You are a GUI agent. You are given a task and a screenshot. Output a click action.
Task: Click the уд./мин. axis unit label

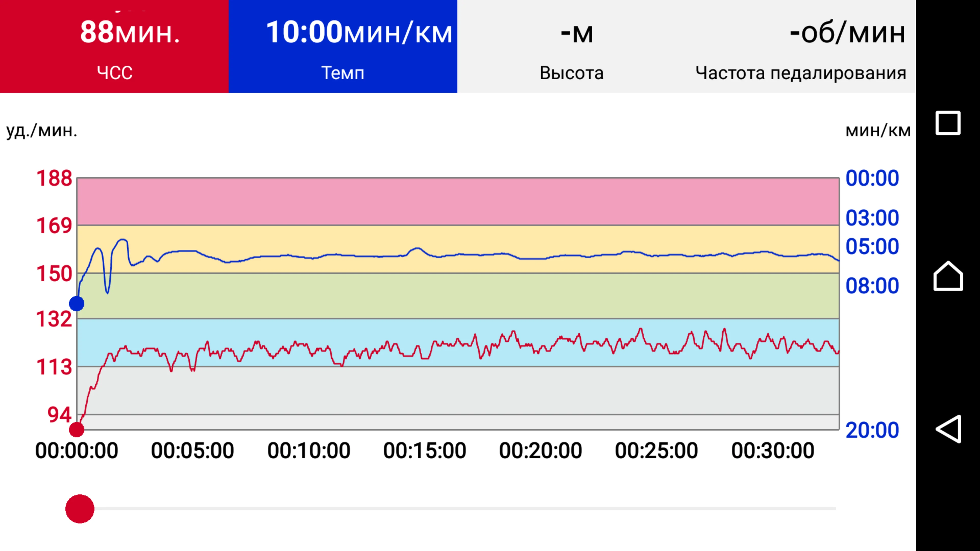coord(42,131)
